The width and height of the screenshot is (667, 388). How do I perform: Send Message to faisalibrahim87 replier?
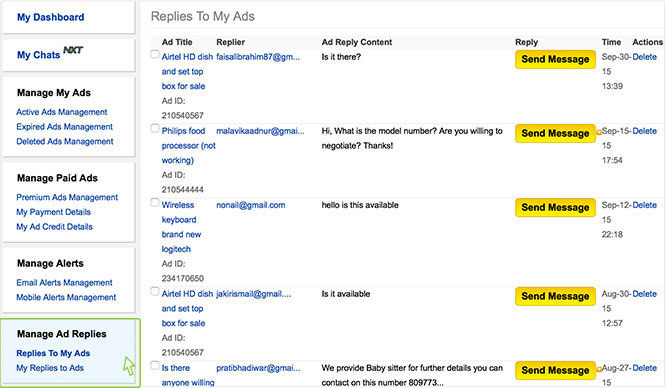(555, 60)
